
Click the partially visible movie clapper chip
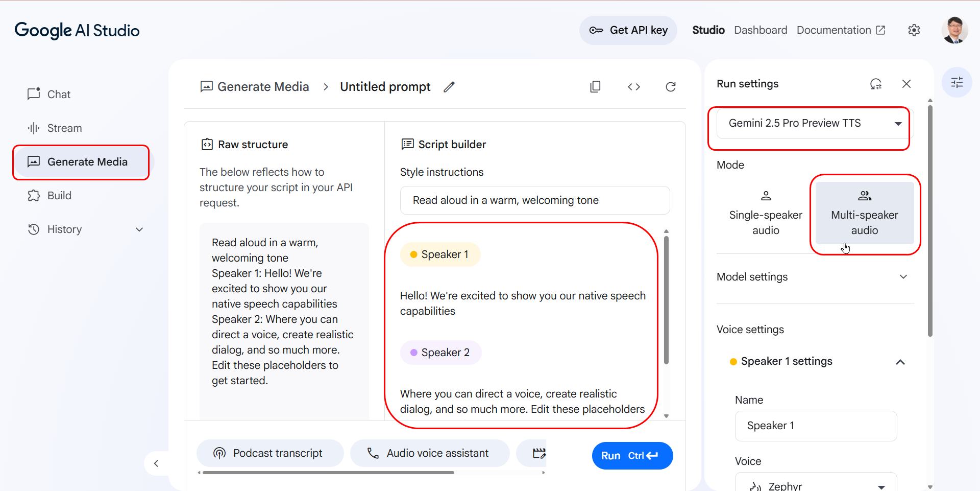tap(532, 453)
